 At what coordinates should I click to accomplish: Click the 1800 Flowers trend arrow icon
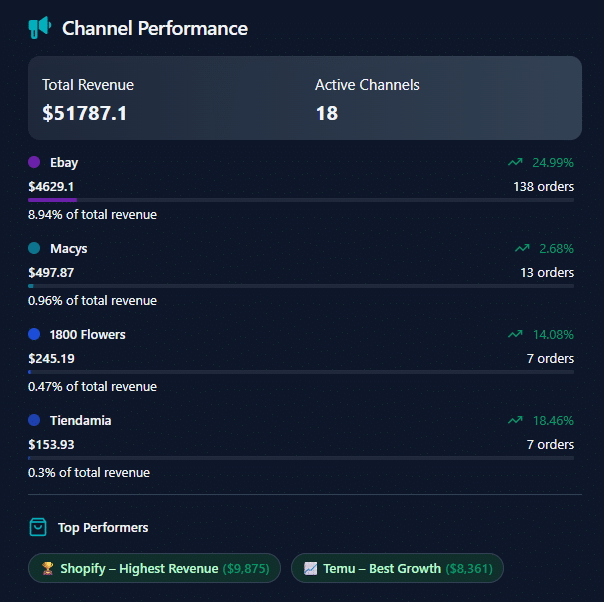click(x=515, y=334)
